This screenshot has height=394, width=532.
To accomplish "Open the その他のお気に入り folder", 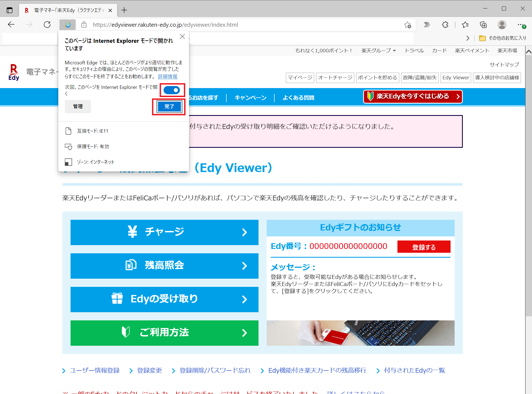I will point(503,38).
